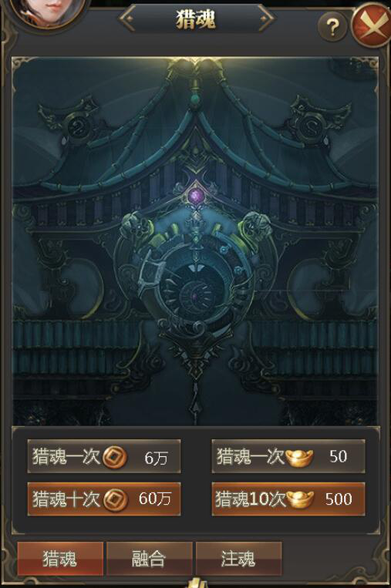Click the purple gem above the mechanism

[x=195, y=195]
